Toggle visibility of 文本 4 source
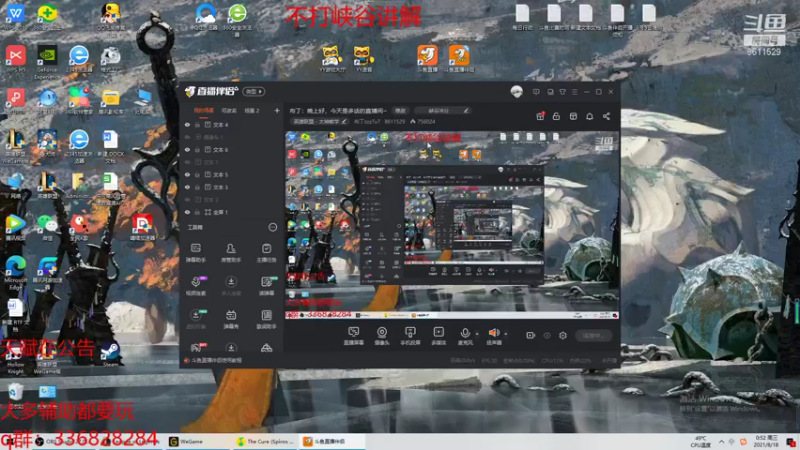This screenshot has height=450, width=800. point(187,124)
